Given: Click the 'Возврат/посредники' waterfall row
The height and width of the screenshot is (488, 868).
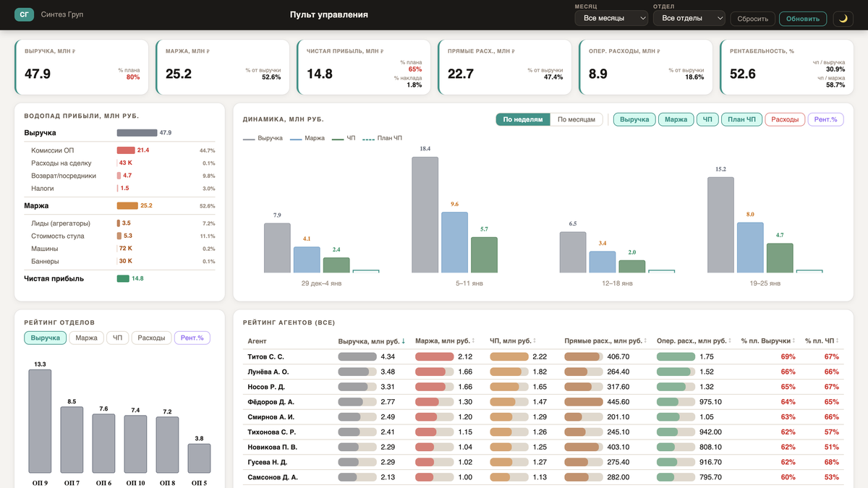Looking at the screenshot, I should pos(119,176).
